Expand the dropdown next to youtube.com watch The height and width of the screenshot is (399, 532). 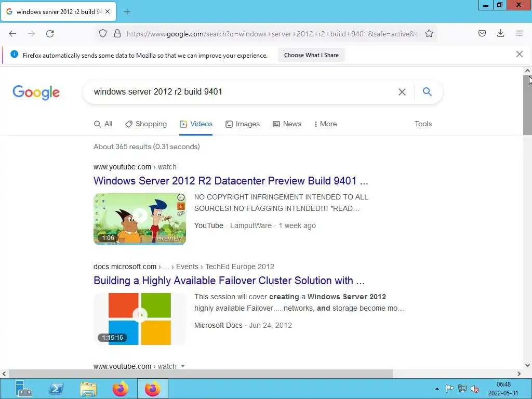click(183, 366)
